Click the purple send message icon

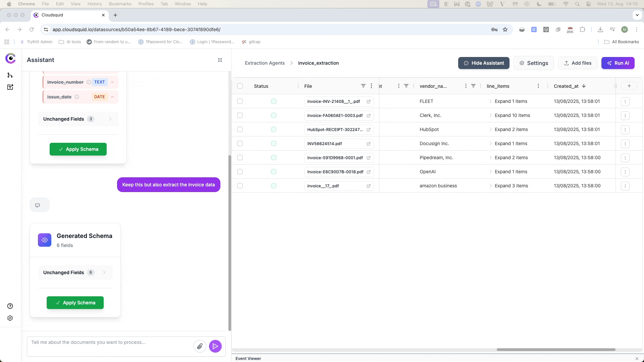pos(215,346)
